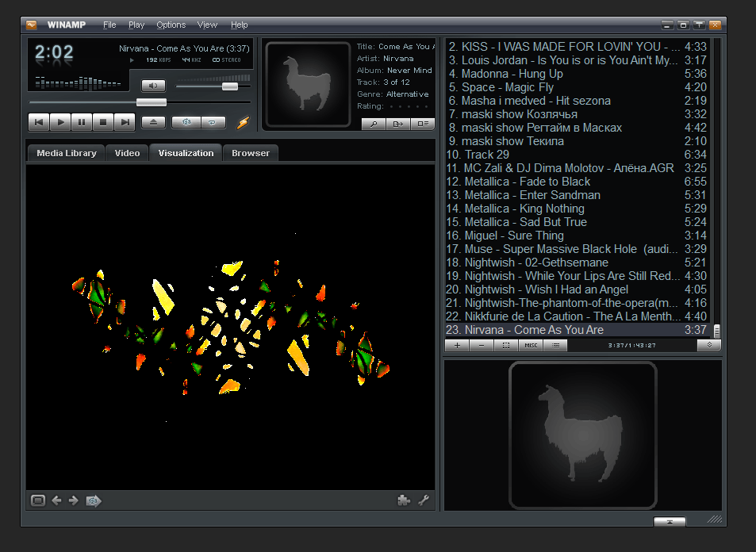
Task: Click the scrolling song title in the display
Action: [x=184, y=48]
